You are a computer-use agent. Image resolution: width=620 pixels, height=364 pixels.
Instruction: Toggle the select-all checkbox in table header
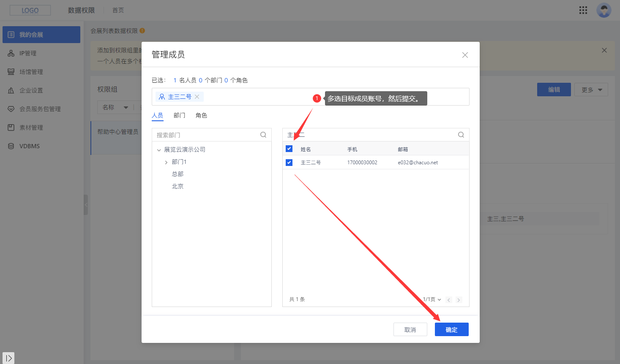289,149
